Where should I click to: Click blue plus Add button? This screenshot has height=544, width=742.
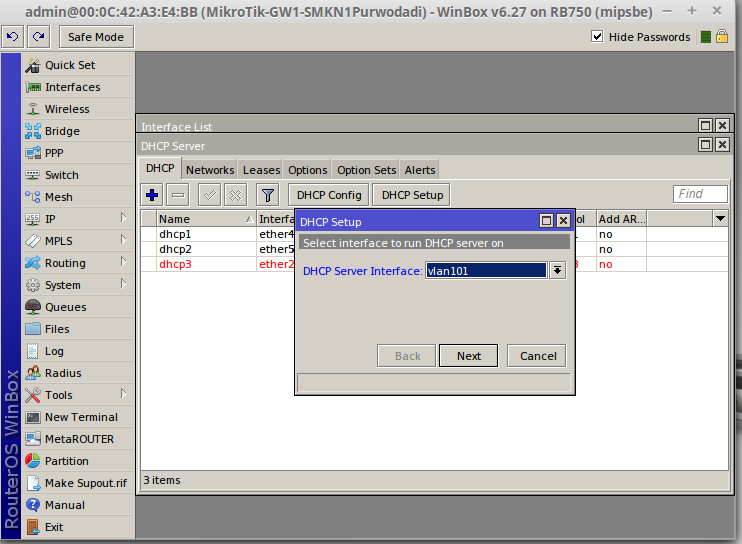(152, 195)
